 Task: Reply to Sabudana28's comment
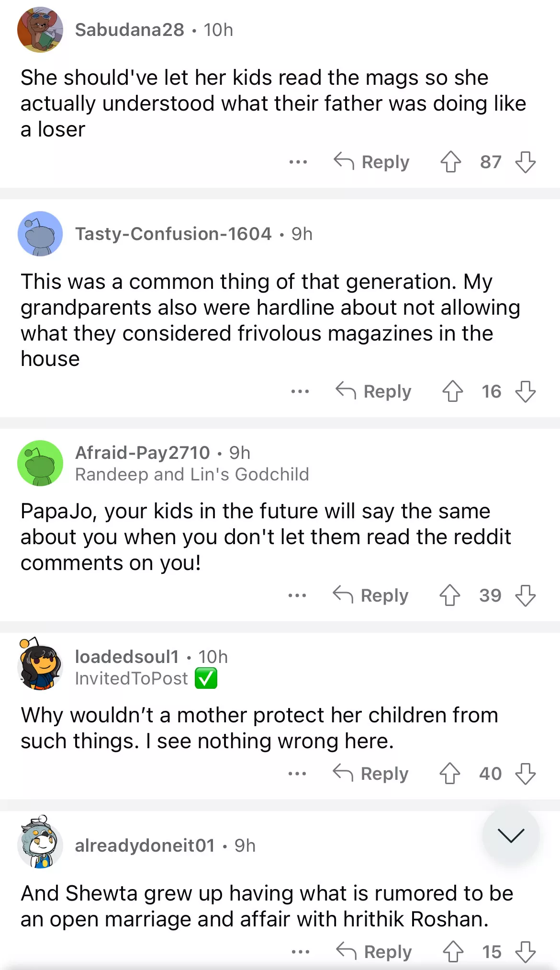point(372,162)
